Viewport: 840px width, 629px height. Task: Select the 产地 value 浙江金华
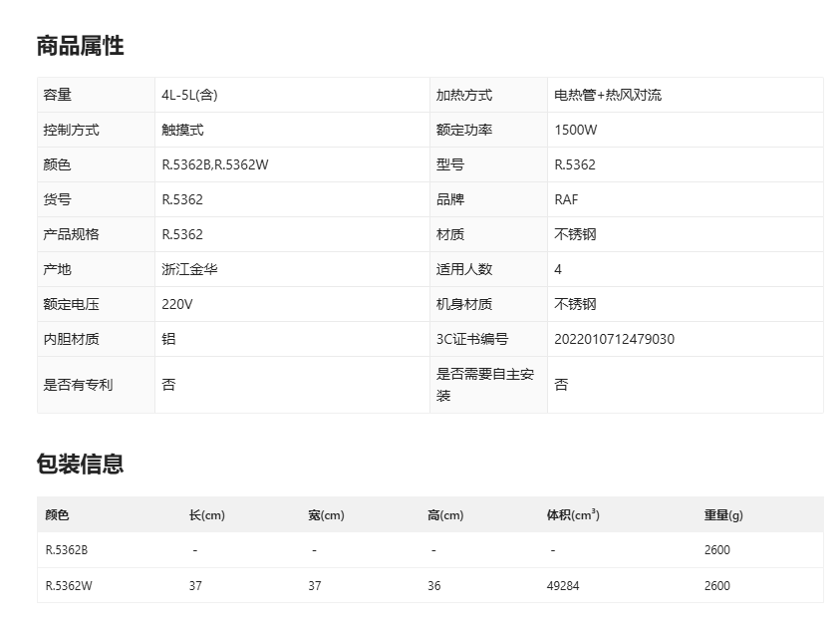point(186,269)
